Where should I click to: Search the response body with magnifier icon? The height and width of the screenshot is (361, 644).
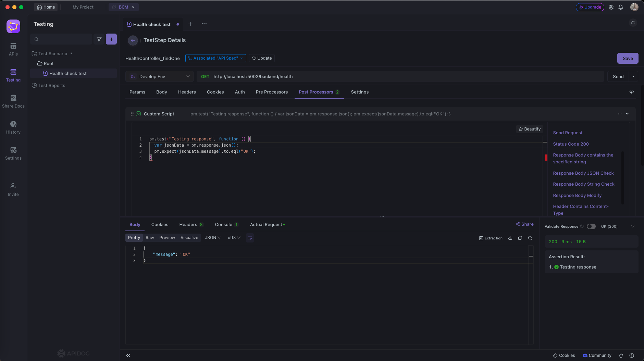pyautogui.click(x=530, y=238)
